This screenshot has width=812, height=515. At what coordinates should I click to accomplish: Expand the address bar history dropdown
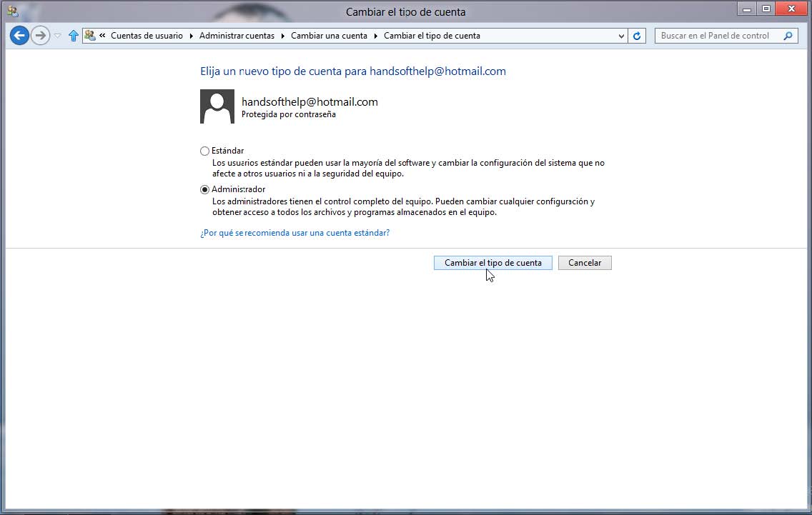[620, 36]
